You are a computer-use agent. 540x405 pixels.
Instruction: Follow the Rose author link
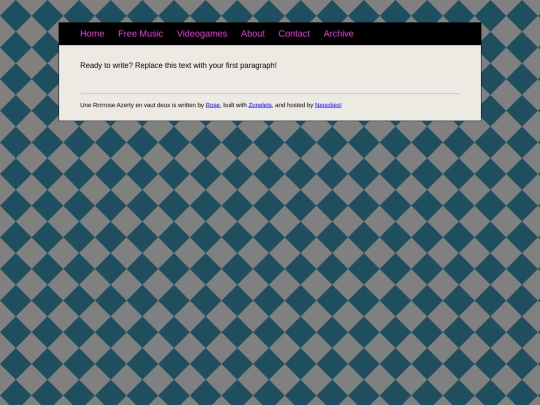tap(212, 105)
